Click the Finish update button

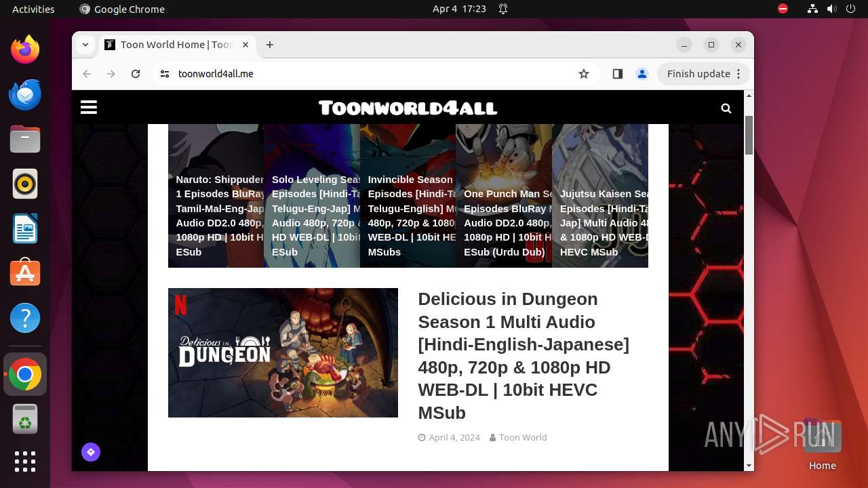pyautogui.click(x=703, y=74)
